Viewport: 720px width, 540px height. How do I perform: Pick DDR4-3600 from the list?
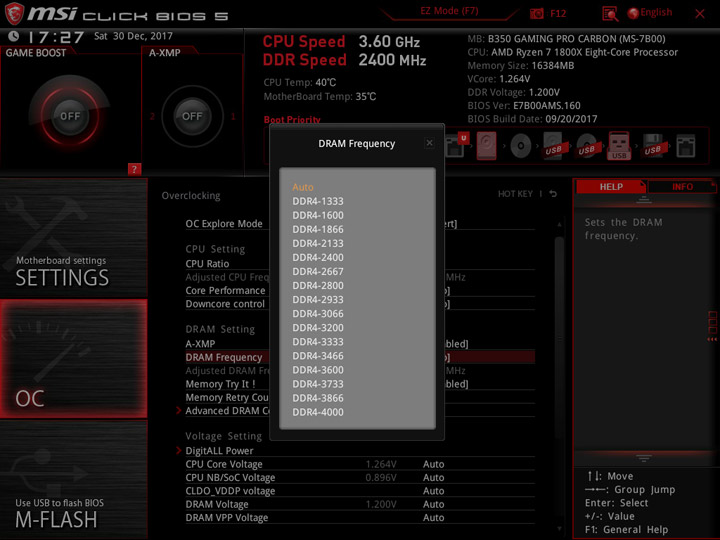pos(318,370)
